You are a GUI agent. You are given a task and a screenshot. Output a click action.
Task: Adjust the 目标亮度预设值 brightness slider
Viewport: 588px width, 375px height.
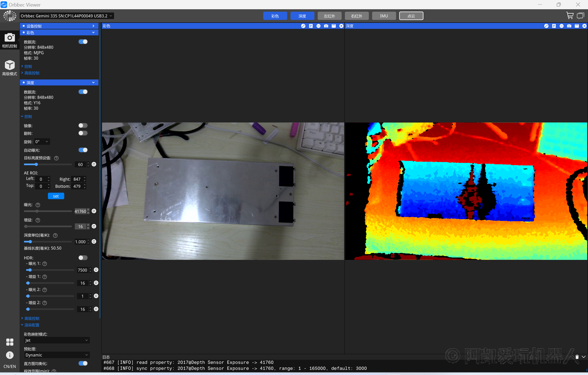click(x=36, y=164)
